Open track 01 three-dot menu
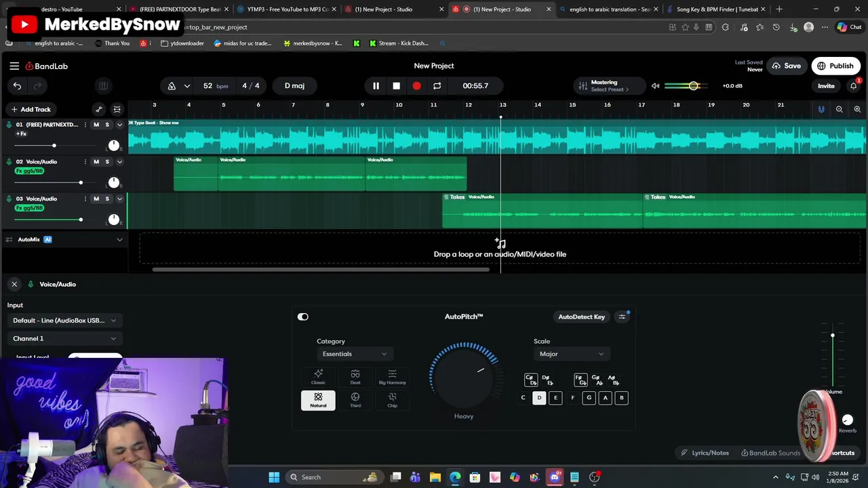Screen dimensions: 868x488 click(85, 125)
